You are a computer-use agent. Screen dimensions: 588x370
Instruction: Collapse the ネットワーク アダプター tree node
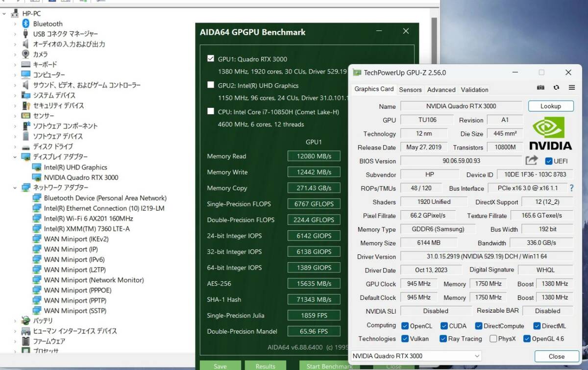[15, 188]
